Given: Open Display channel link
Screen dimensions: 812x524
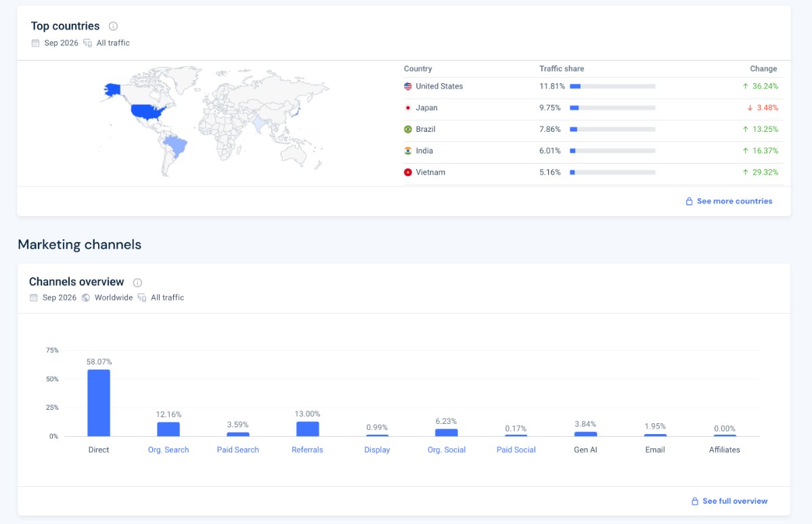Looking at the screenshot, I should 377,450.
